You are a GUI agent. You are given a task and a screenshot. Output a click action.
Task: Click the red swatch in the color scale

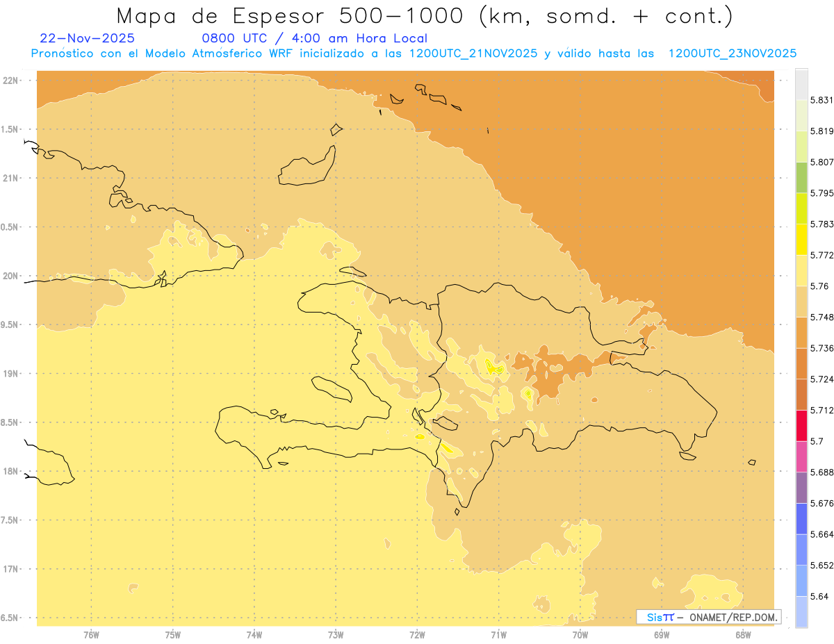pos(801,425)
